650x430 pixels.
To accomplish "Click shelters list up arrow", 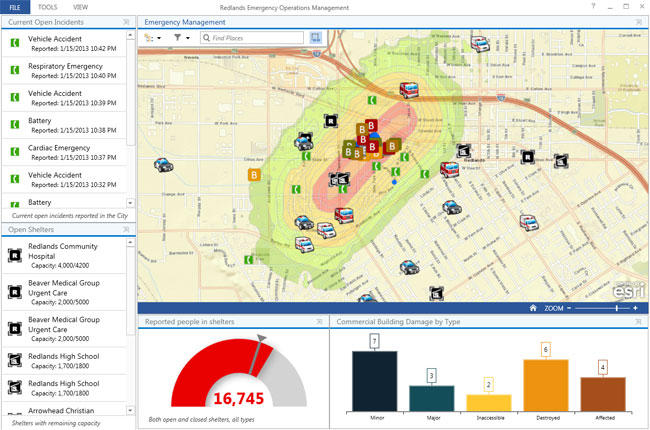I will (131, 243).
